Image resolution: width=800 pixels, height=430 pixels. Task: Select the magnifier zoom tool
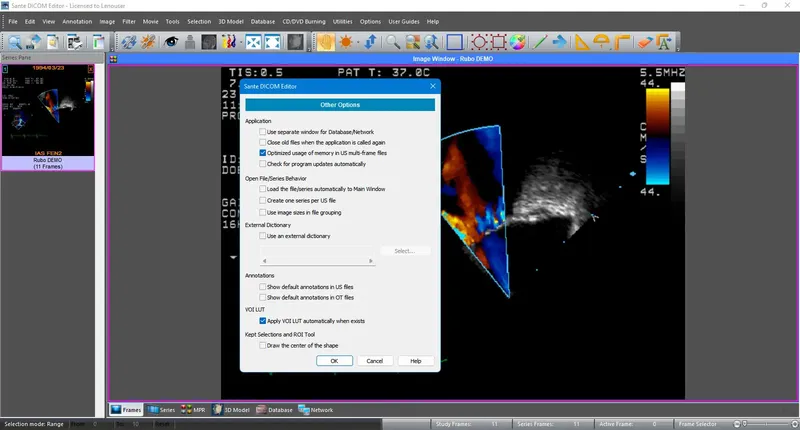click(393, 42)
